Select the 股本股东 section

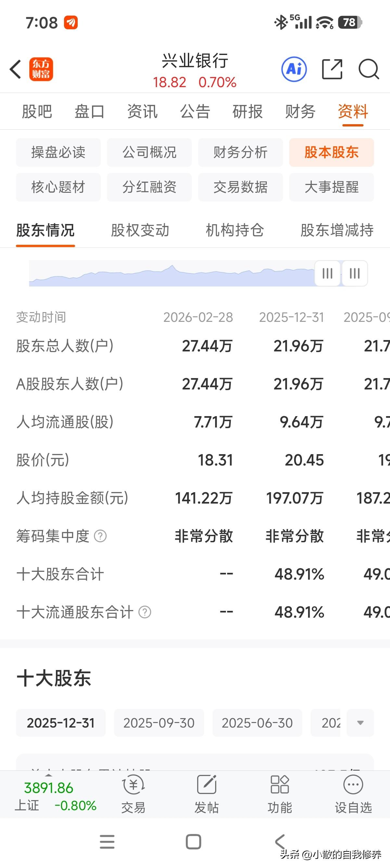pyautogui.click(x=331, y=152)
